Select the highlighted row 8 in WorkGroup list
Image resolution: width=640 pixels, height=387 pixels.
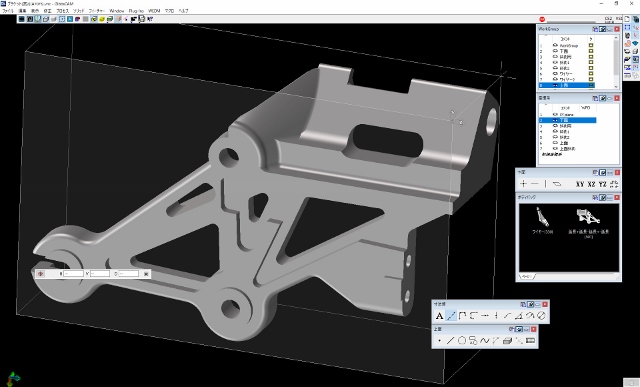click(567, 85)
